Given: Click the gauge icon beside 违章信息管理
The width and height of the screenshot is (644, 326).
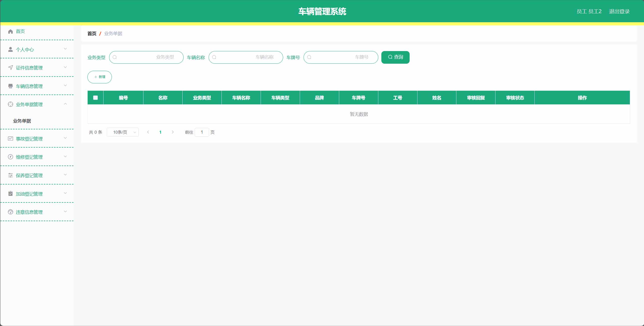Looking at the screenshot, I should point(10,212).
